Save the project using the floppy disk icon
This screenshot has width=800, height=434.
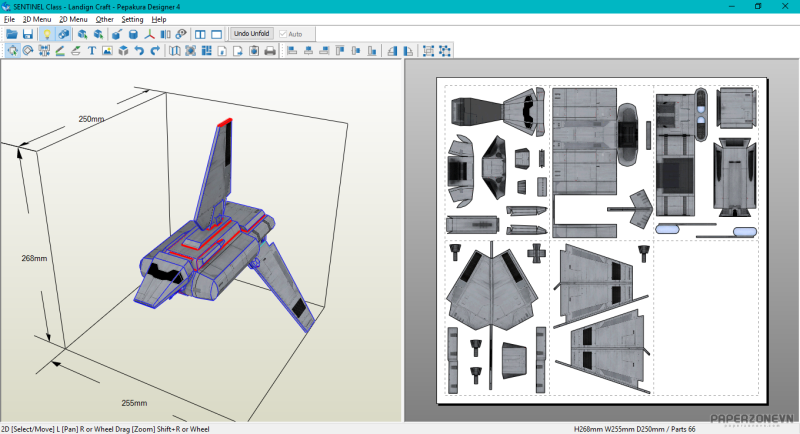coord(28,34)
